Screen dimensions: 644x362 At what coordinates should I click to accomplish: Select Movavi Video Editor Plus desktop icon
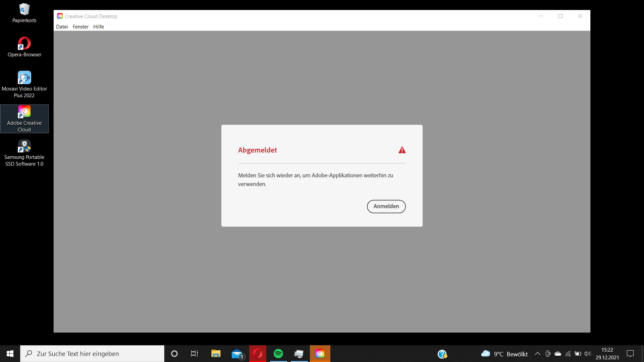click(24, 84)
